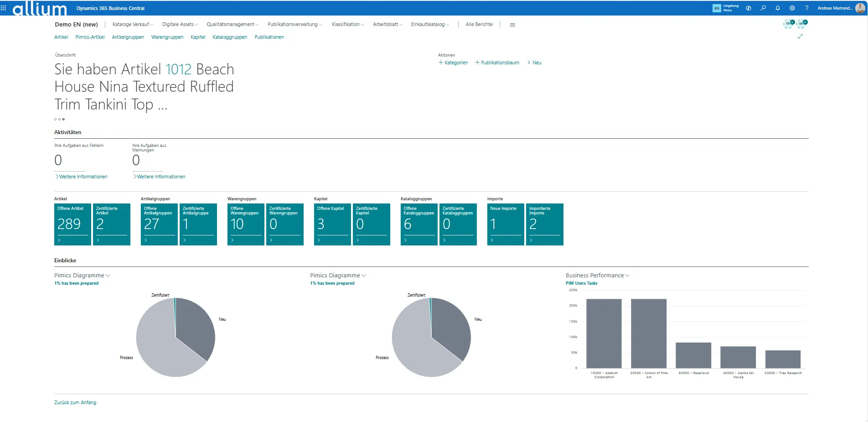The image size is (868, 422).
Task: Open the notifications bell
Action: tap(778, 8)
